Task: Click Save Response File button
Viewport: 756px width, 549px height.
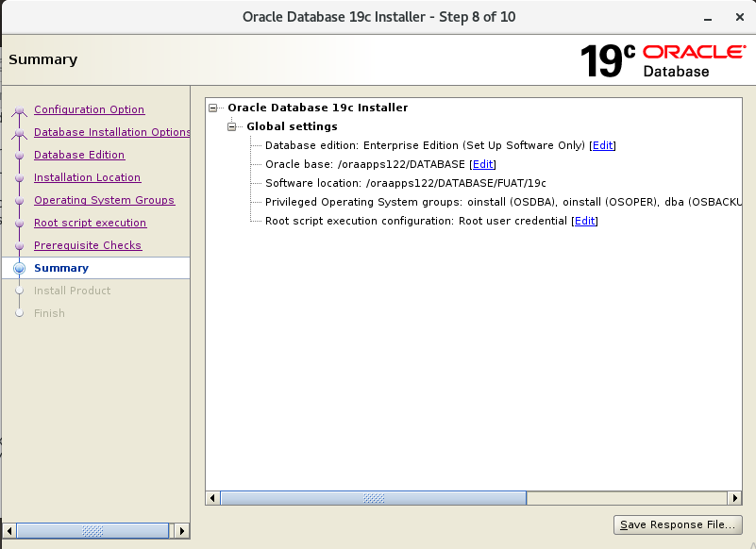Action: tap(678, 524)
